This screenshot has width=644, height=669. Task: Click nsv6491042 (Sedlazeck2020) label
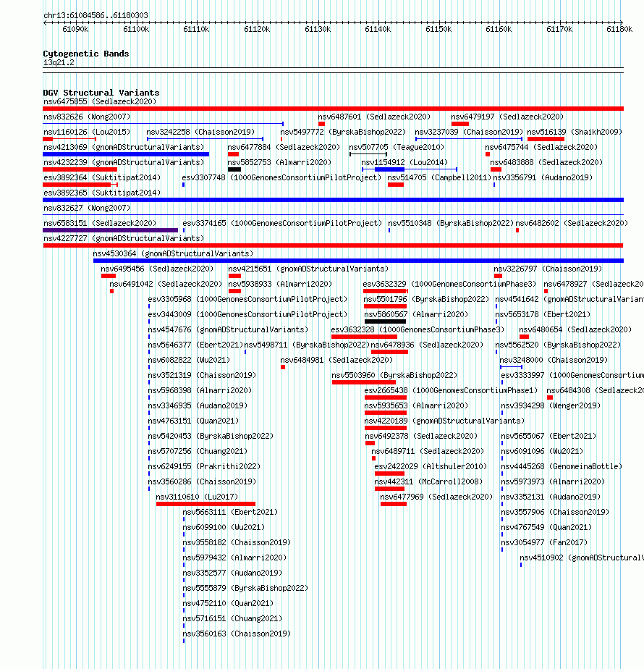point(166,284)
